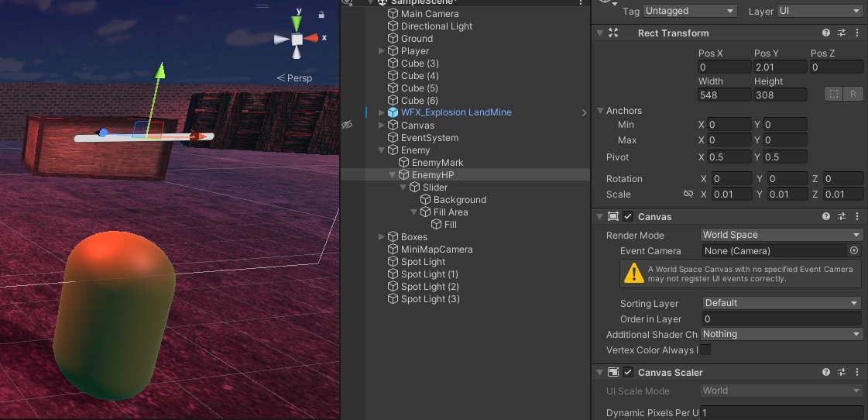Select Spot Light (2) in hierarchy
The image size is (868, 420).
pyautogui.click(x=430, y=287)
